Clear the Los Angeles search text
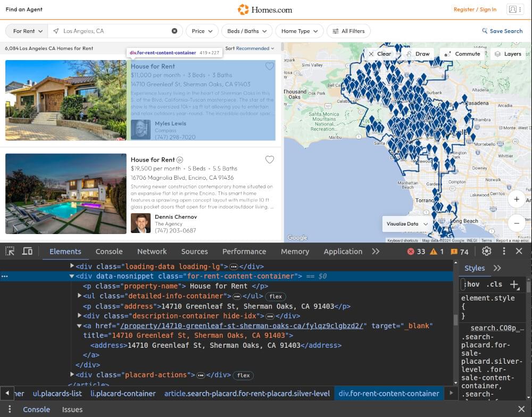This screenshot has height=417, width=532. pyautogui.click(x=174, y=31)
